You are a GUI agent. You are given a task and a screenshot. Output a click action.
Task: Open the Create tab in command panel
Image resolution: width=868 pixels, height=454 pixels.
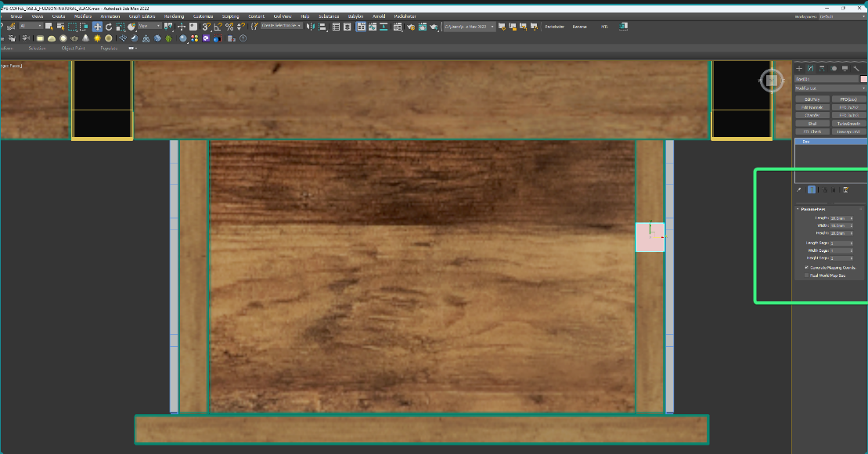tap(799, 69)
